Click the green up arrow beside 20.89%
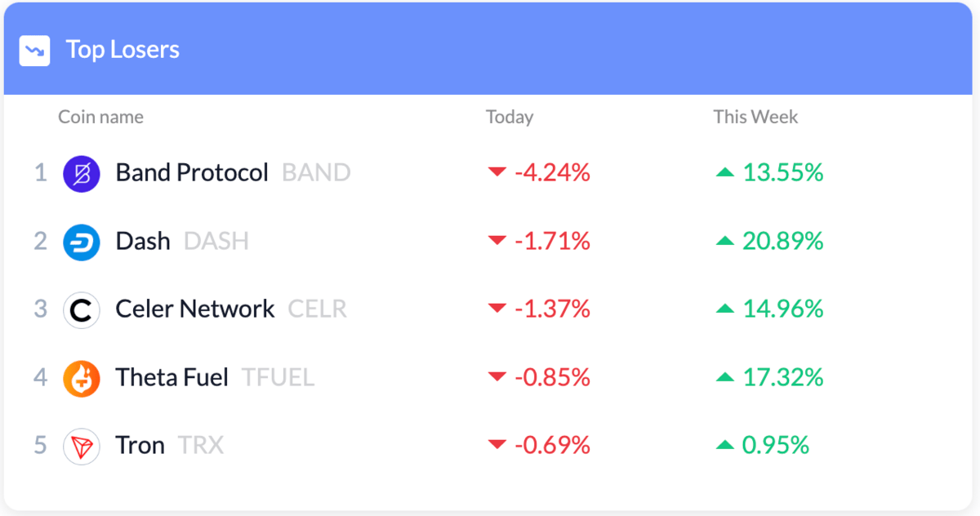The width and height of the screenshot is (980, 516). coord(724,241)
